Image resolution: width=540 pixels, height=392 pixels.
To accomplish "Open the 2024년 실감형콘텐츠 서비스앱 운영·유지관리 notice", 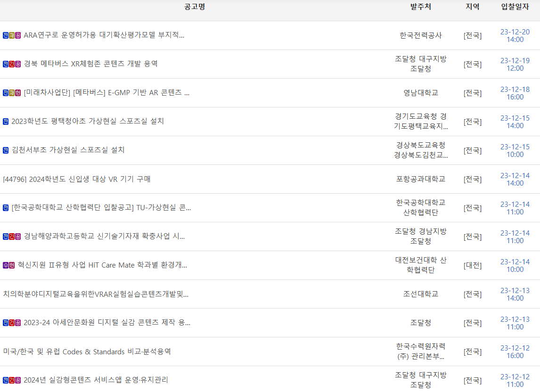I will [x=96, y=380].
